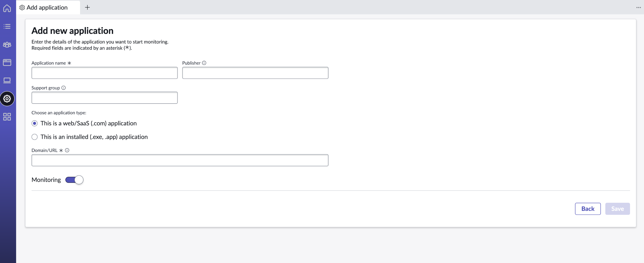Click the "Monitoring" label text
The height and width of the screenshot is (263, 644).
pyautogui.click(x=46, y=180)
